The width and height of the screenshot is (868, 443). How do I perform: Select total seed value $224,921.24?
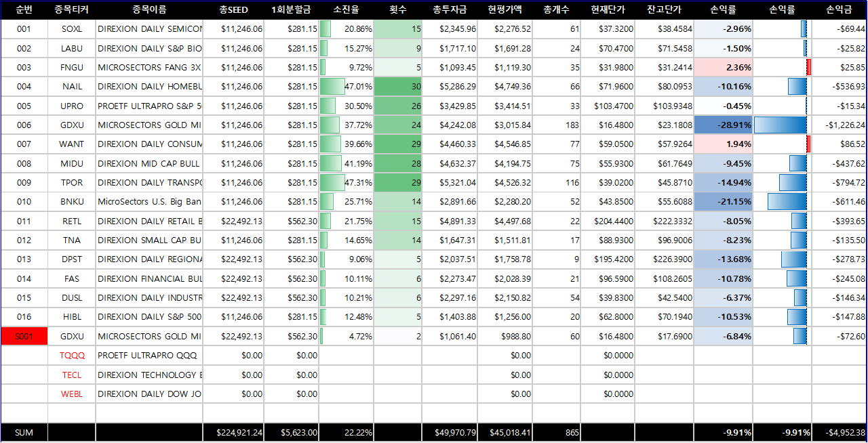point(233,432)
